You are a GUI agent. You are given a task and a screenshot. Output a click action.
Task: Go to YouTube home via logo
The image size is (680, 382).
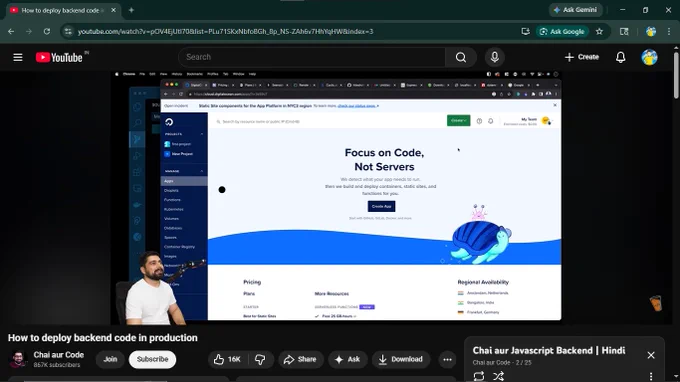click(59, 57)
